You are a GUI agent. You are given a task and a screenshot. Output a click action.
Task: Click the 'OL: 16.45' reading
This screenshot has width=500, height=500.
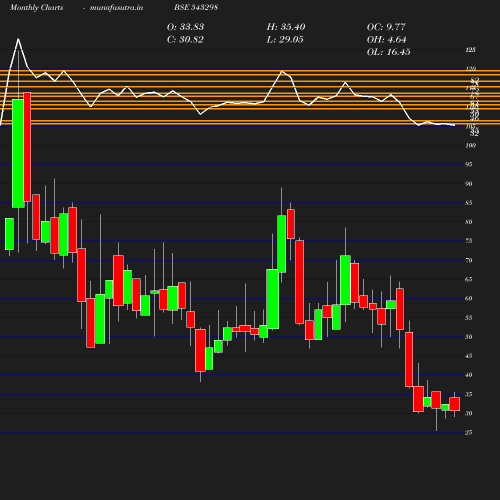click(x=389, y=52)
